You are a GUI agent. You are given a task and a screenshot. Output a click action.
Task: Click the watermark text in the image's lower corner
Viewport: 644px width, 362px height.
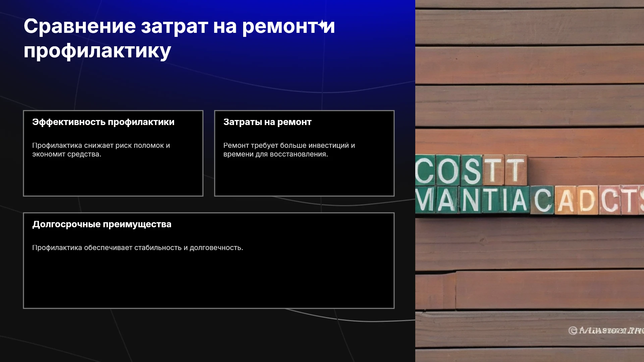[x=611, y=330]
